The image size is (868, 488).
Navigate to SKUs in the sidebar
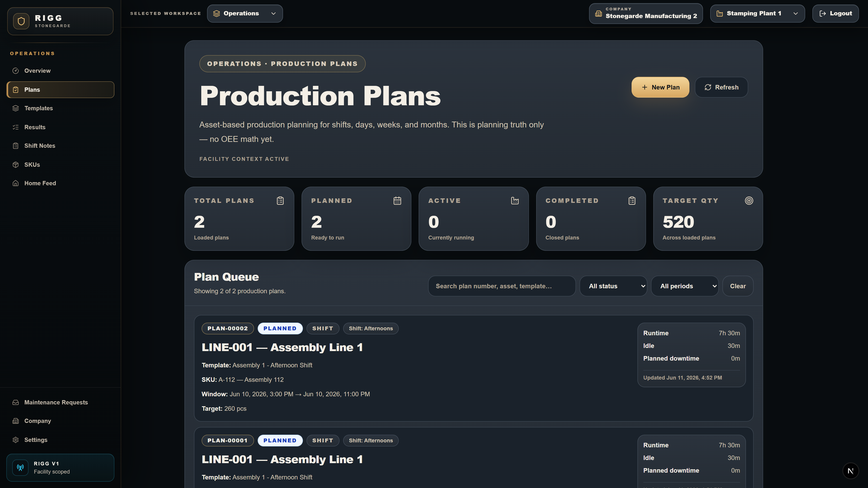coord(60,165)
